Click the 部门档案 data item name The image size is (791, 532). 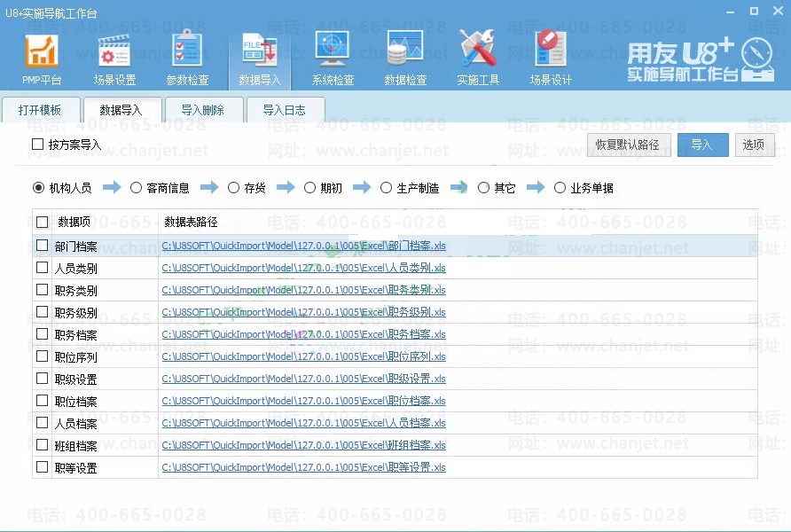pyautogui.click(x=75, y=246)
